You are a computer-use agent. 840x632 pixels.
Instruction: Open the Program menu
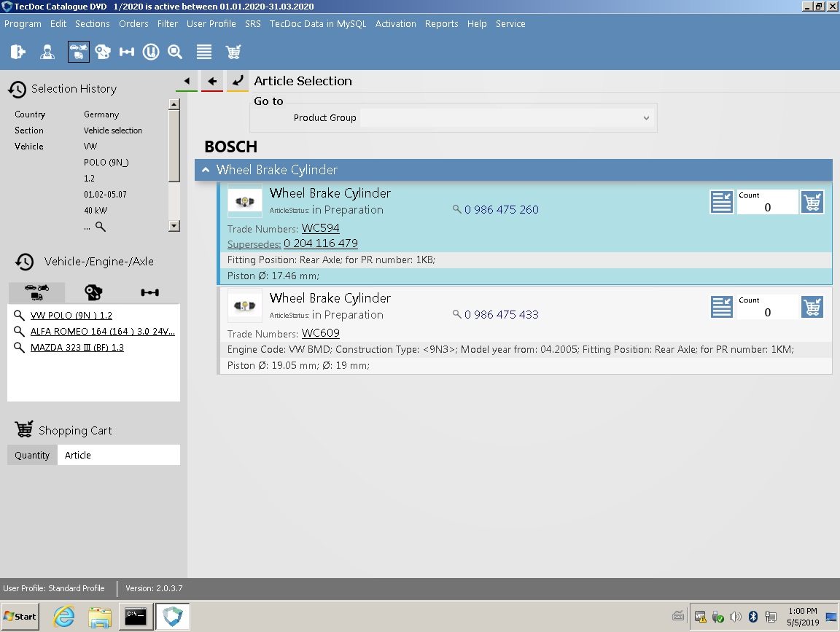tap(23, 23)
